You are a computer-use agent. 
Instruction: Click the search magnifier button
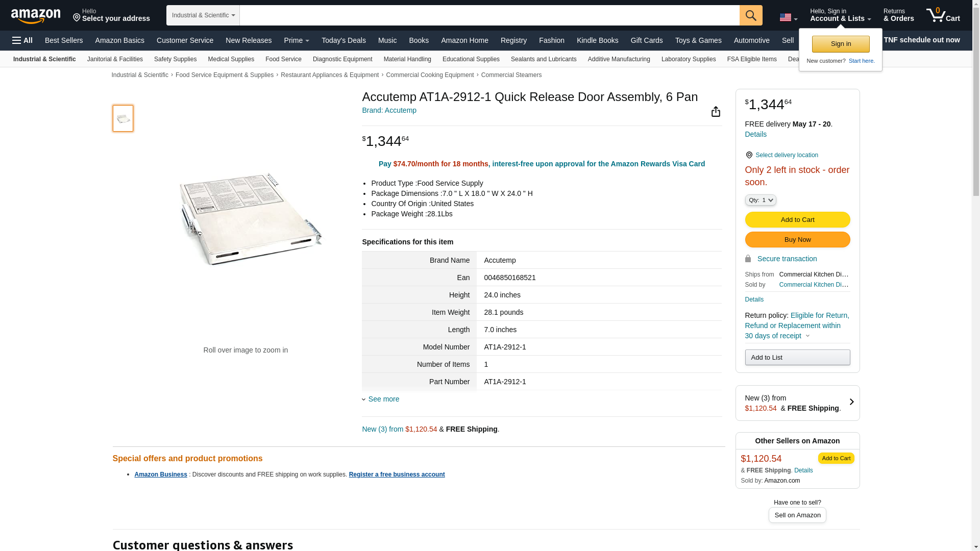pos(750,15)
